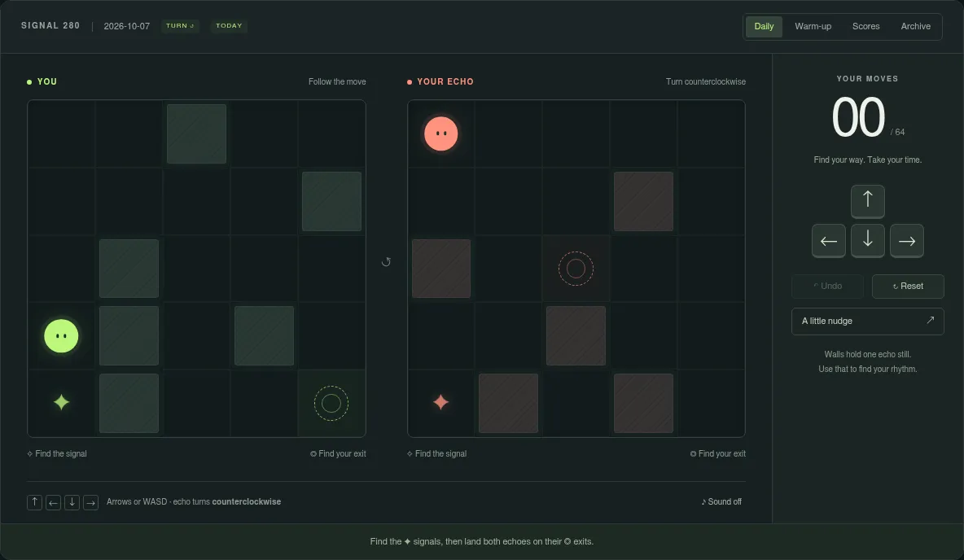The image size is (964, 560).
Task: Open the Scores tab
Action: click(865, 26)
